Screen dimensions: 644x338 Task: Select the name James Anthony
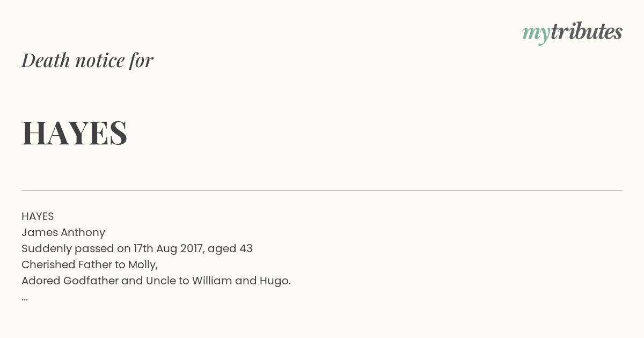63,232
